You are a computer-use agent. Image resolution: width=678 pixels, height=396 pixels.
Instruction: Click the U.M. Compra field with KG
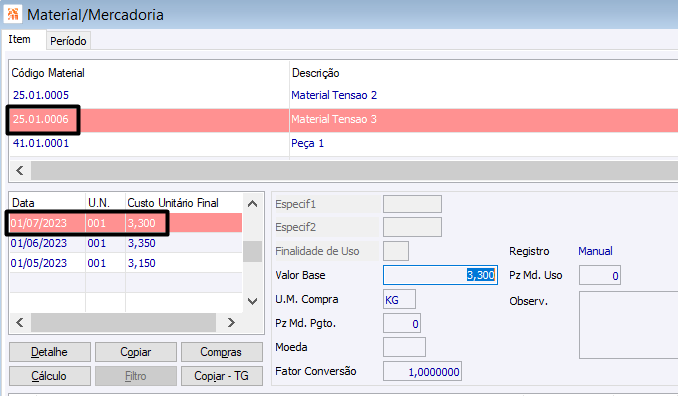[x=399, y=299]
